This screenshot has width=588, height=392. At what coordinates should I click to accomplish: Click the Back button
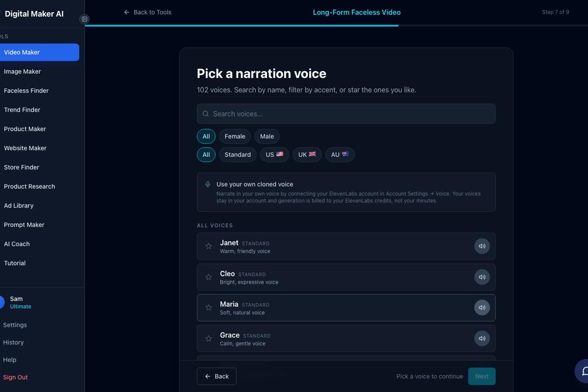click(x=217, y=376)
